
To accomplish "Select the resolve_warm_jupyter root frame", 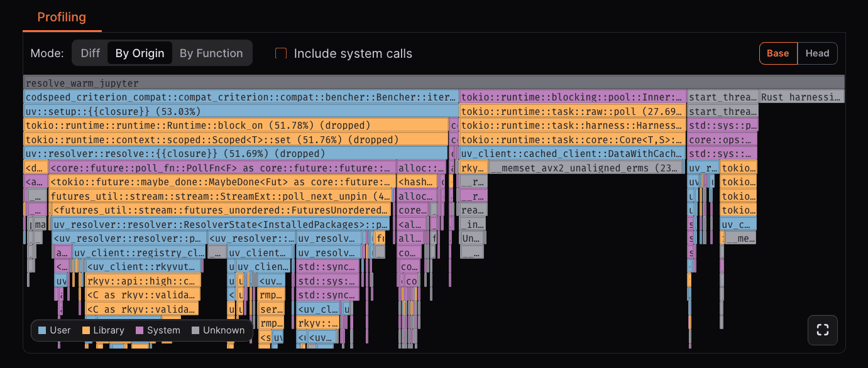I will pos(251,82).
